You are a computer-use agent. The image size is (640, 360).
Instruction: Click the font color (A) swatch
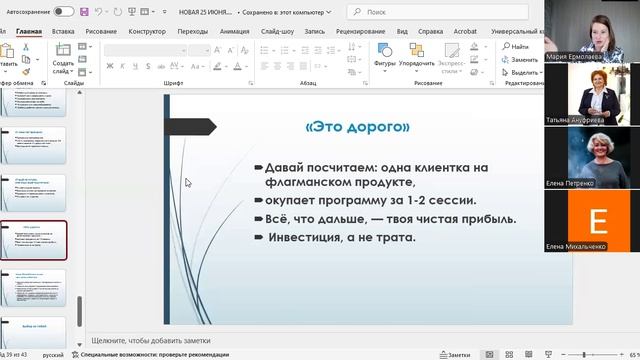coord(237,66)
